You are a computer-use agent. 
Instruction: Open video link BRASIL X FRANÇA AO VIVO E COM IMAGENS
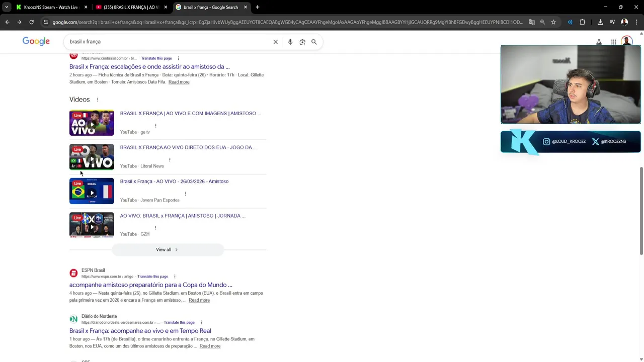click(190, 113)
